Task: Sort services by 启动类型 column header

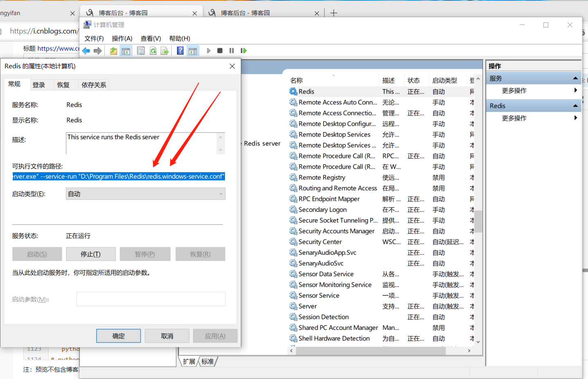Action: tap(447, 80)
